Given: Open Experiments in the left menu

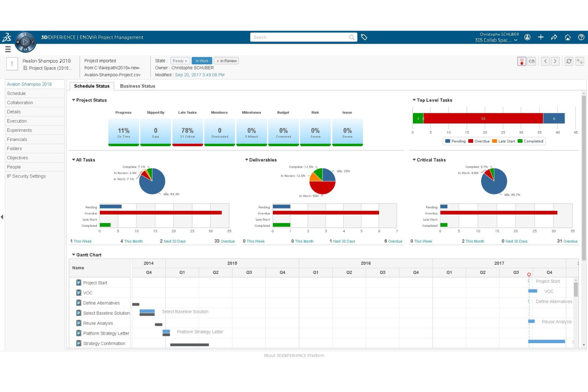Looking at the screenshot, I should [x=35, y=130].
